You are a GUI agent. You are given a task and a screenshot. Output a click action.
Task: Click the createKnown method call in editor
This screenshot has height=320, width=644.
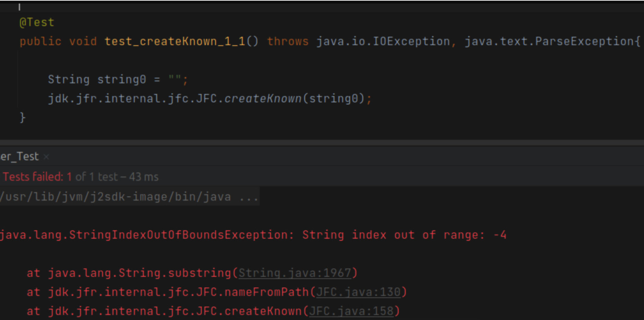point(263,99)
